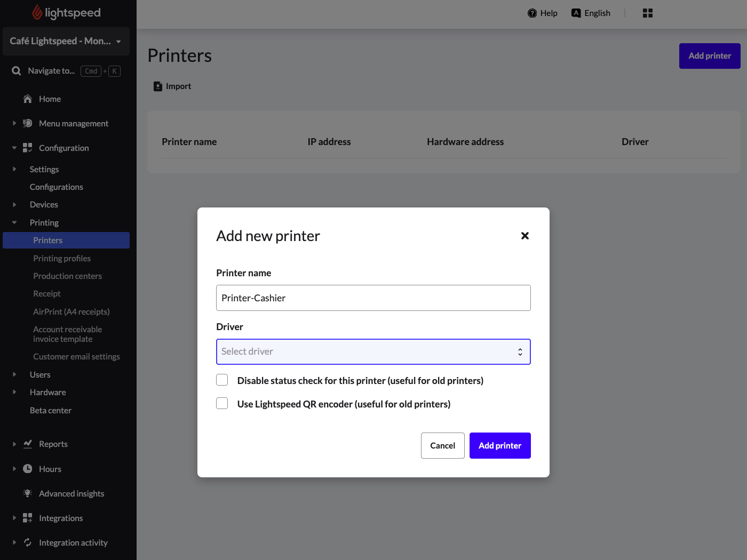
Task: Click the Import file icon
Action: tap(158, 86)
